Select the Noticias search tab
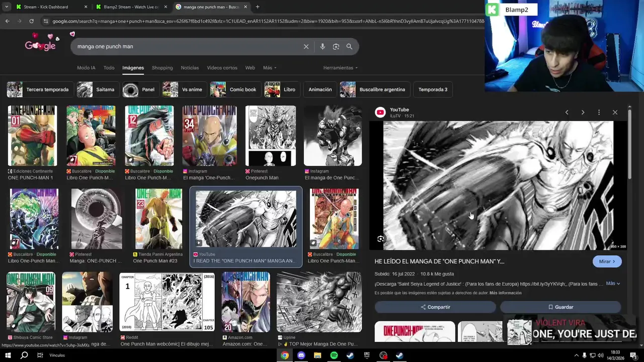The image size is (644, 362). point(190,68)
